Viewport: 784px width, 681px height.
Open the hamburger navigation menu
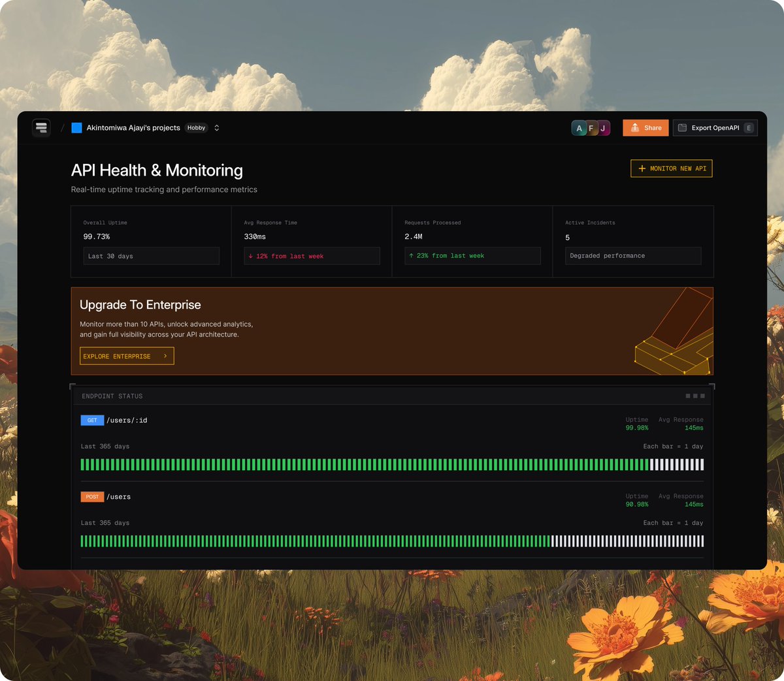point(41,127)
